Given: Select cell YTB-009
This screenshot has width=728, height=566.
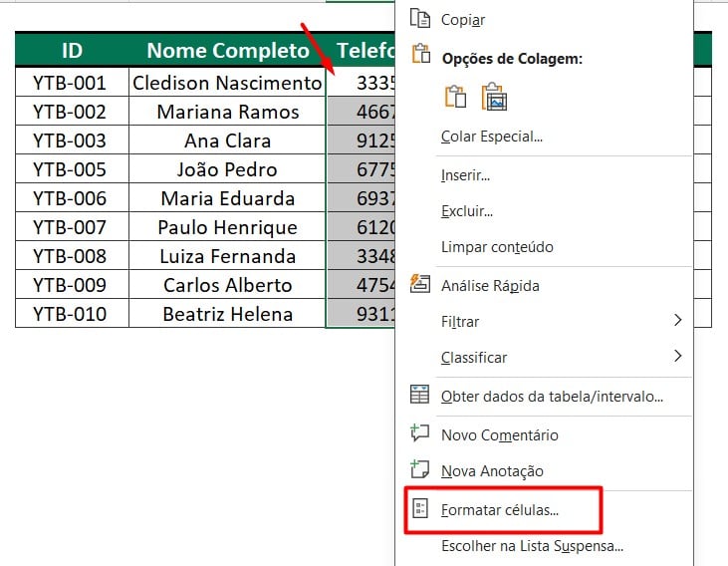Looking at the screenshot, I should (x=72, y=284).
